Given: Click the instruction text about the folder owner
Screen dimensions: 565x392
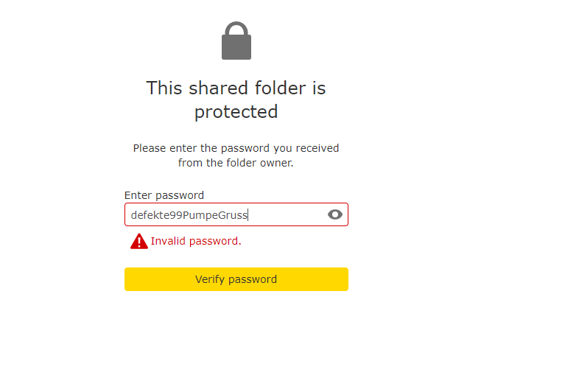Looking at the screenshot, I should (236, 155).
